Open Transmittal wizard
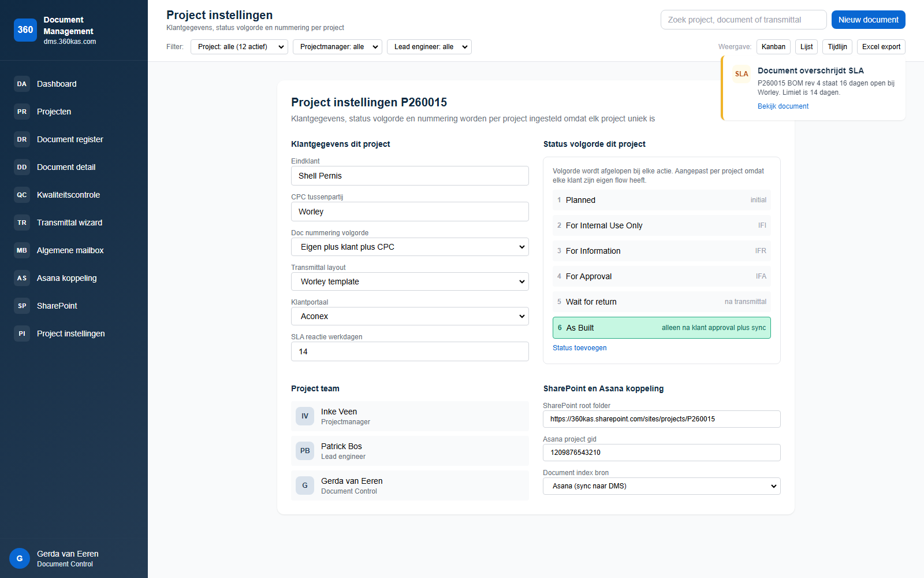 [74, 223]
